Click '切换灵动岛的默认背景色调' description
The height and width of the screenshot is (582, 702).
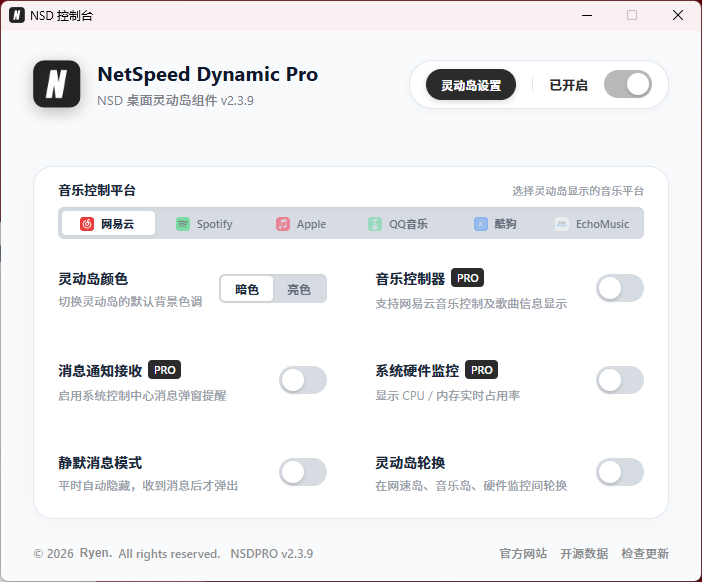(130, 302)
